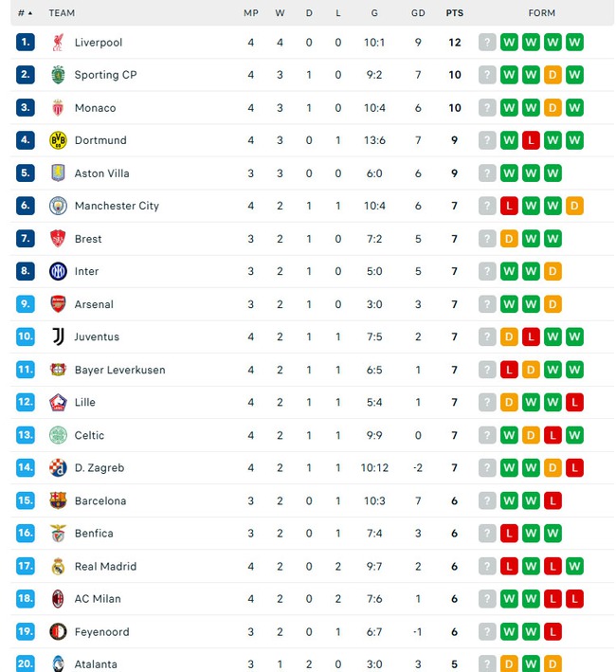This screenshot has height=672, width=616.
Task: Click the Inter Milan logo icon
Action: (58, 271)
